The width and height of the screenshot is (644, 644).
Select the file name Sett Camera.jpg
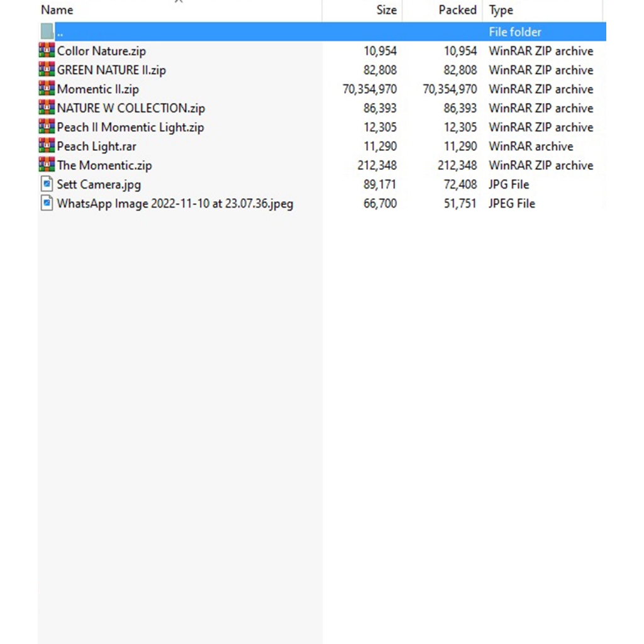tap(99, 184)
